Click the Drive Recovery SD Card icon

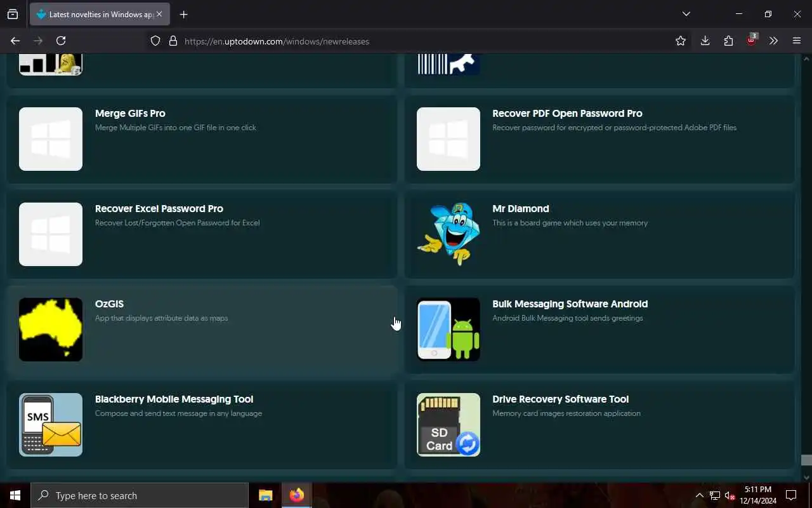449,425
